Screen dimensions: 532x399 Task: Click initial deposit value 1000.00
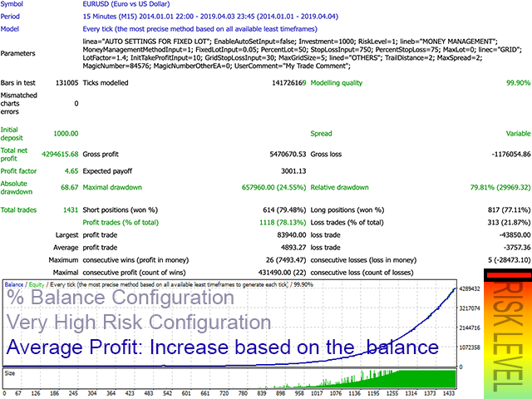click(66, 134)
